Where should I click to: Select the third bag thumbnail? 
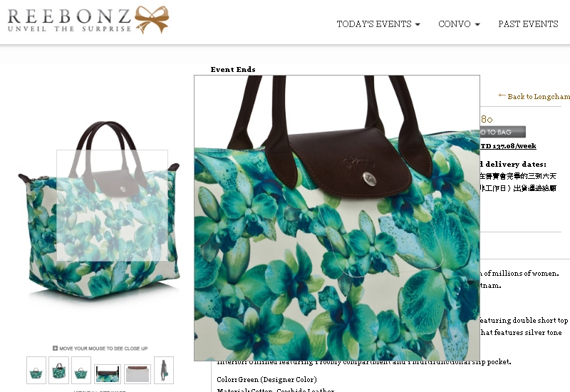tap(81, 370)
